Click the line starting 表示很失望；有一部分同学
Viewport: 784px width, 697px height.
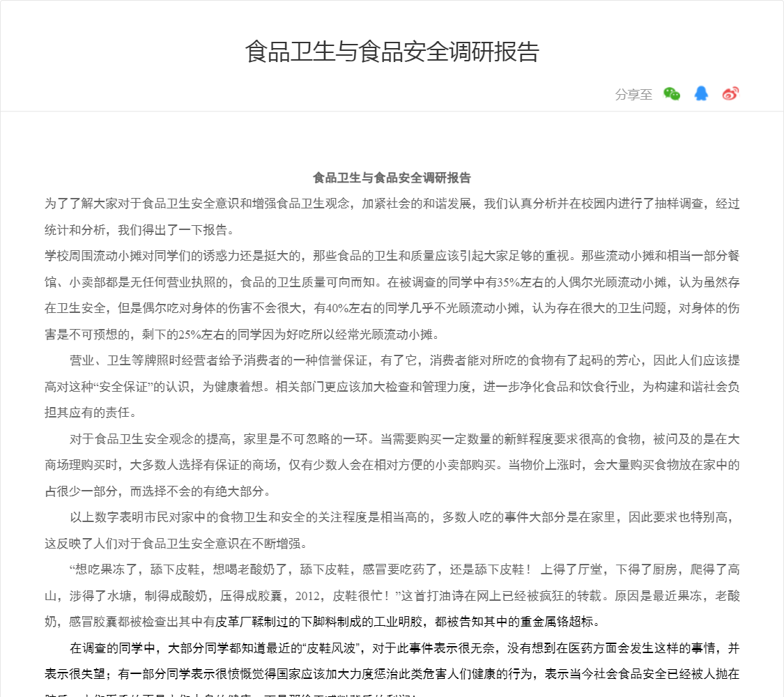coord(392,674)
